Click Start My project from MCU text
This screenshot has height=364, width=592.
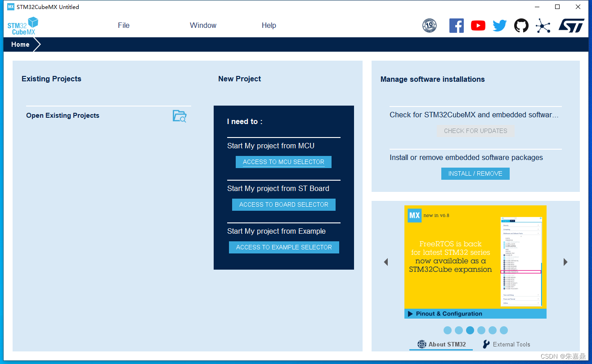[271, 146]
